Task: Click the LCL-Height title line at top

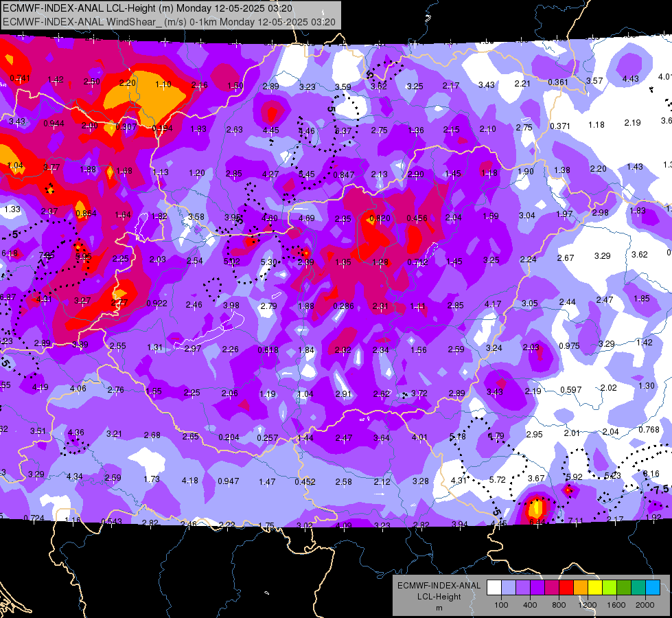Action: (148, 8)
